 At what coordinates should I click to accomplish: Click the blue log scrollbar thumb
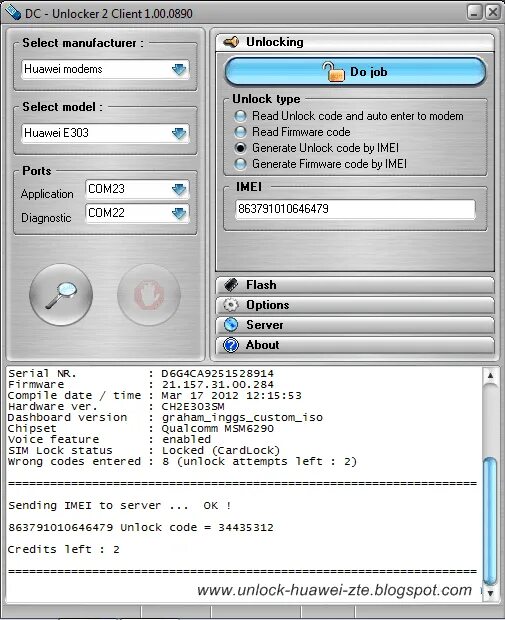click(490, 521)
